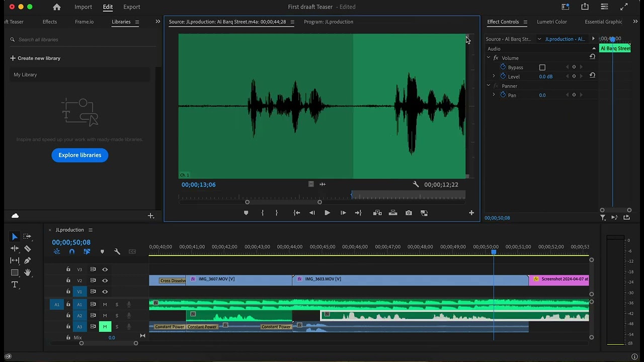
Task: Click the Insert edit button
Action: (377, 213)
